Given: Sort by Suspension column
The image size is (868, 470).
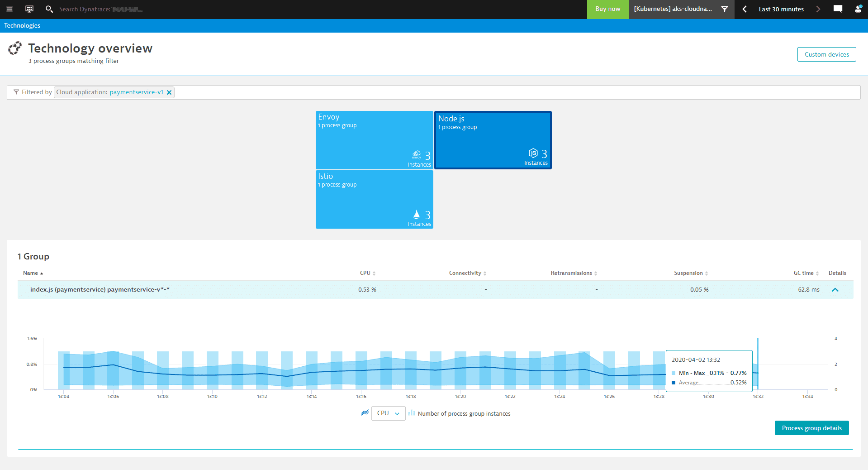Looking at the screenshot, I should (691, 273).
